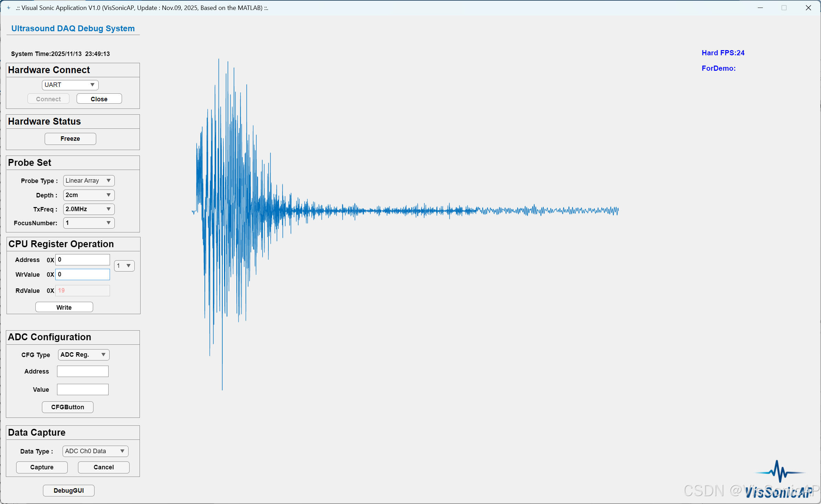Open the register count dropdown showing 1
The width and height of the screenshot is (821, 504).
tap(124, 266)
